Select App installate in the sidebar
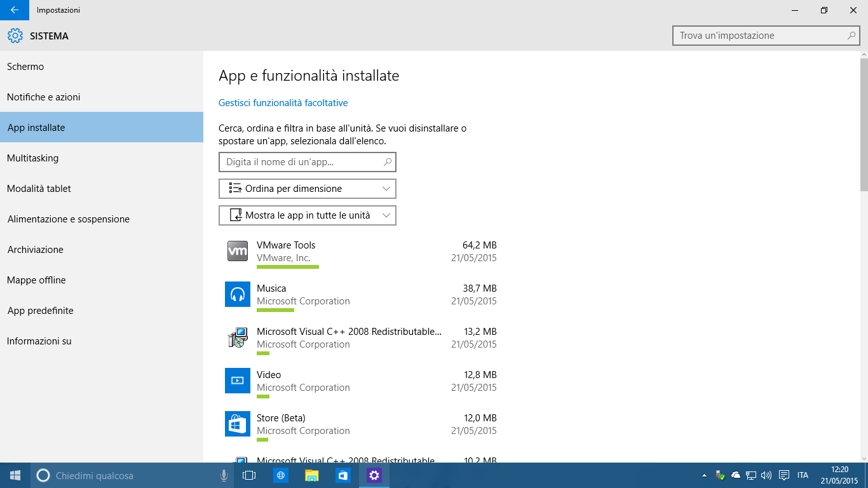868x488 pixels. pyautogui.click(x=102, y=128)
